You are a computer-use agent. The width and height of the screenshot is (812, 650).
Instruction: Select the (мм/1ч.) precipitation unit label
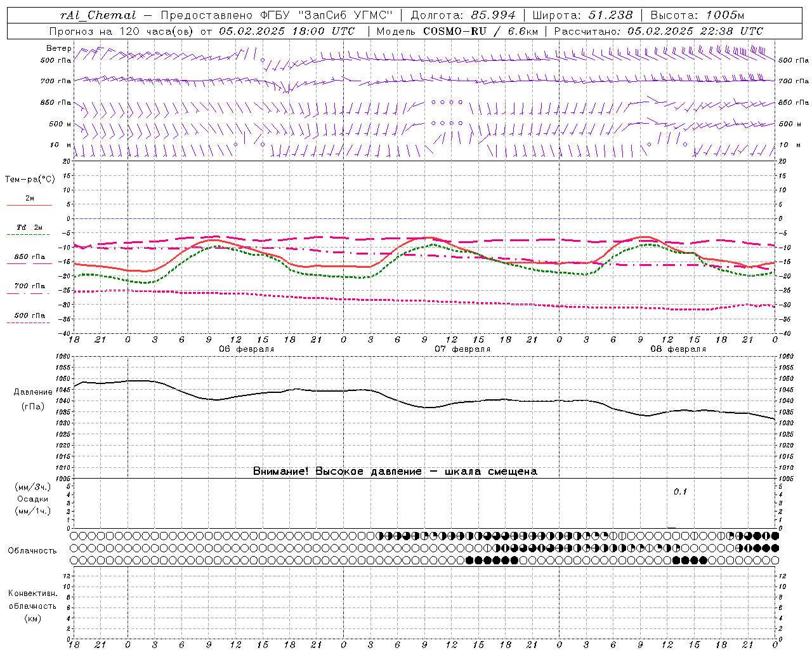click(x=33, y=511)
